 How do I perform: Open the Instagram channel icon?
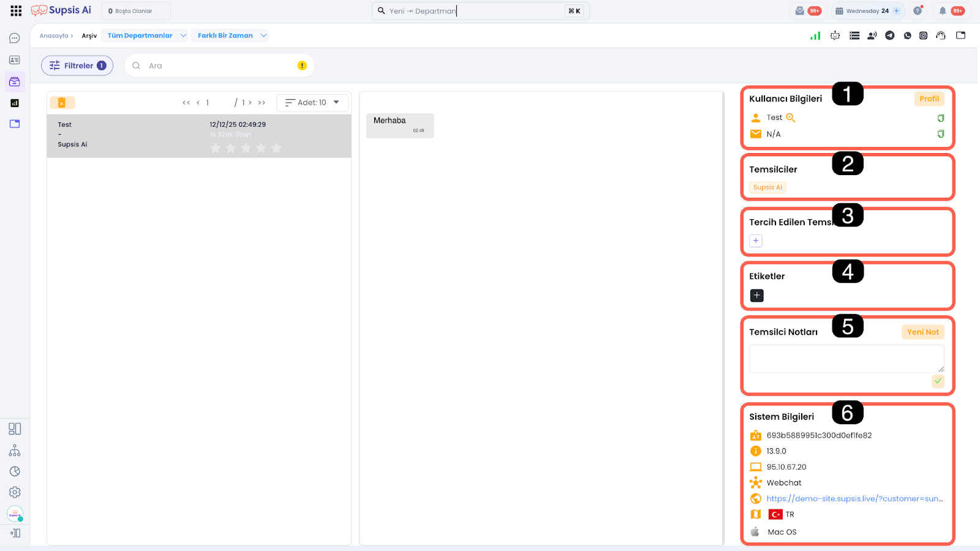pyautogui.click(x=923, y=36)
